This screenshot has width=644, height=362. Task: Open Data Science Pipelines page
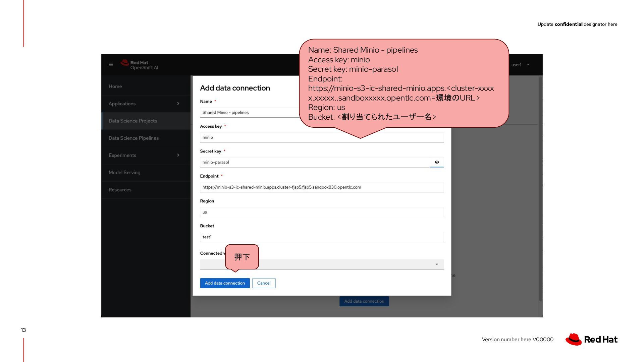(x=146, y=138)
